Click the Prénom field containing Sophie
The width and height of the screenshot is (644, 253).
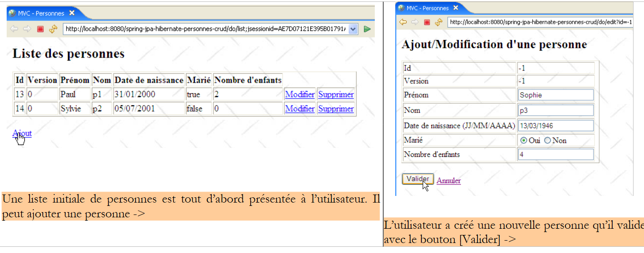coord(556,95)
